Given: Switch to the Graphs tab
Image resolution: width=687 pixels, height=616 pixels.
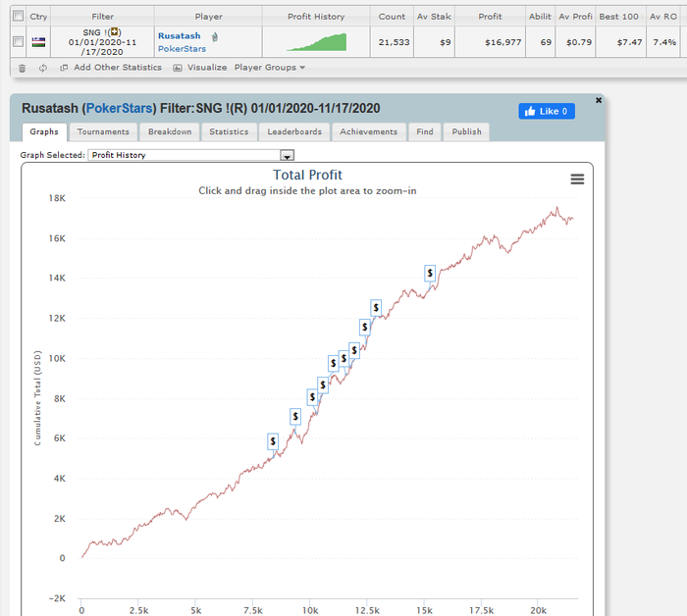Looking at the screenshot, I should [x=44, y=131].
